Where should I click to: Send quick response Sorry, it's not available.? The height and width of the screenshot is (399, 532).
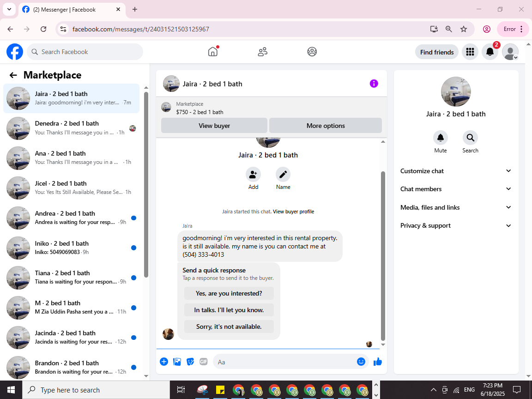(x=229, y=327)
